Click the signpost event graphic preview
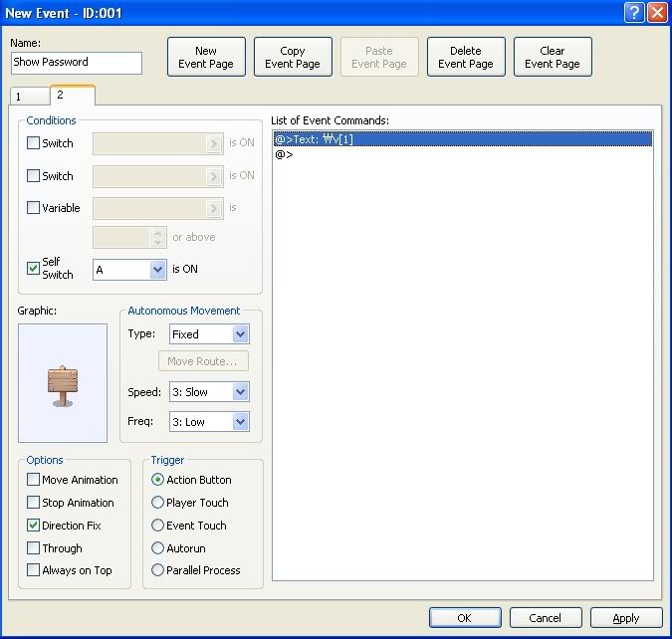The image size is (672, 639). 63,383
